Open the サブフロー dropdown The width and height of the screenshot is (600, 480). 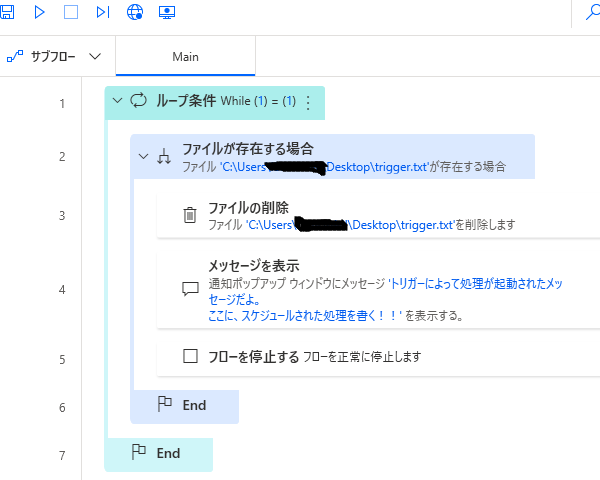(x=55, y=56)
